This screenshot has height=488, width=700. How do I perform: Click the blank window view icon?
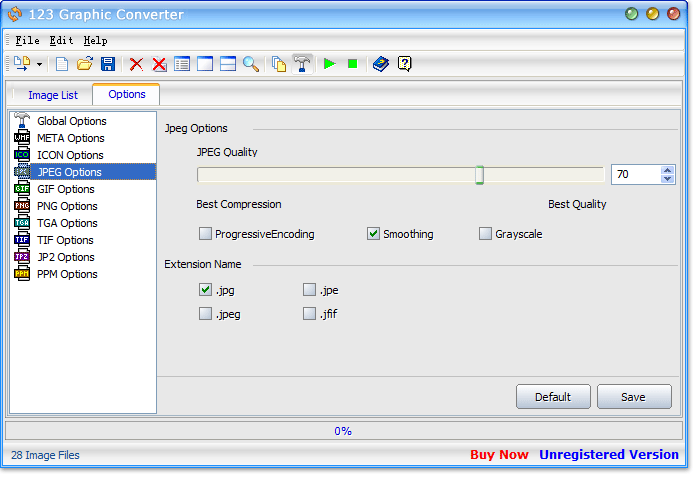click(x=205, y=64)
